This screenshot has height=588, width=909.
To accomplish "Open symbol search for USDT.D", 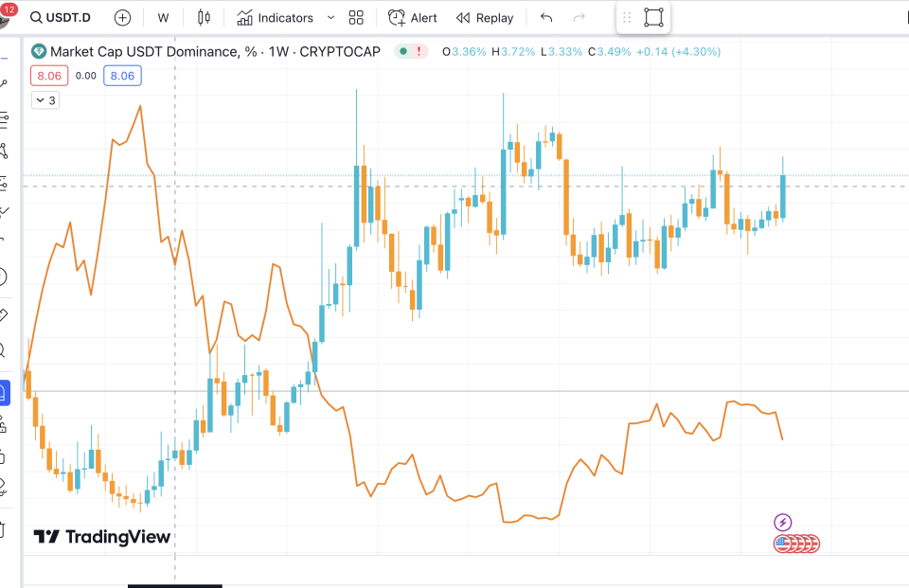I will pos(62,18).
